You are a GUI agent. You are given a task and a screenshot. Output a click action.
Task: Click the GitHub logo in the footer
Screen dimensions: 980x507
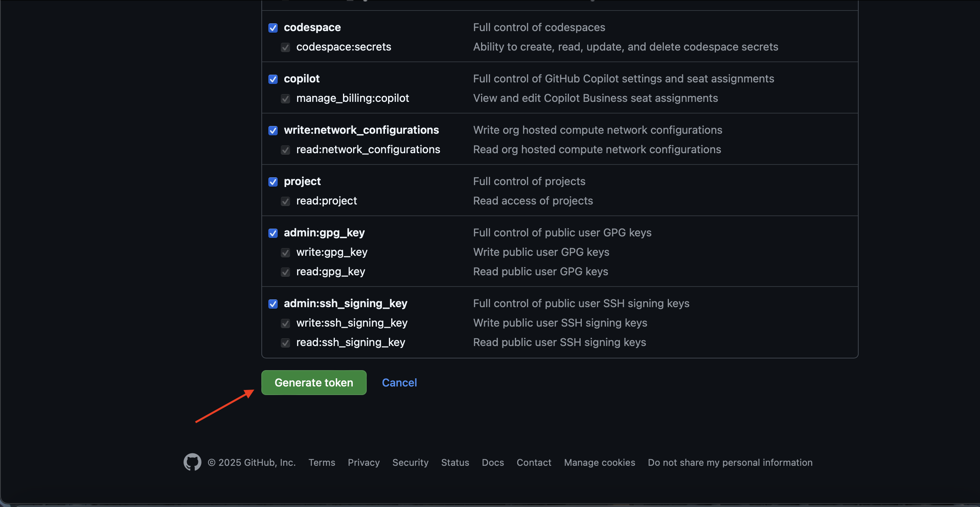point(192,462)
